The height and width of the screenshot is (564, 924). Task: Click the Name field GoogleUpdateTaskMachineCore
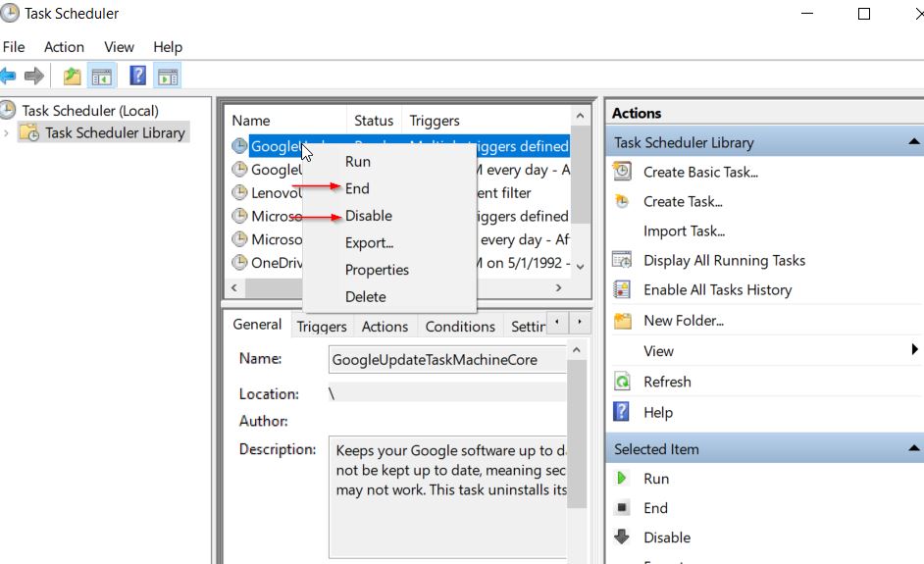[448, 360]
